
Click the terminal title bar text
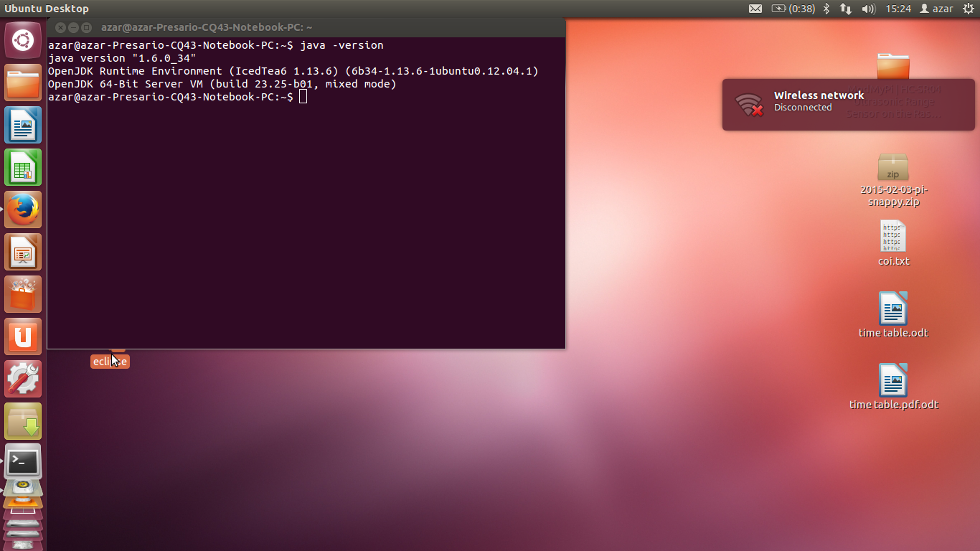click(207, 27)
